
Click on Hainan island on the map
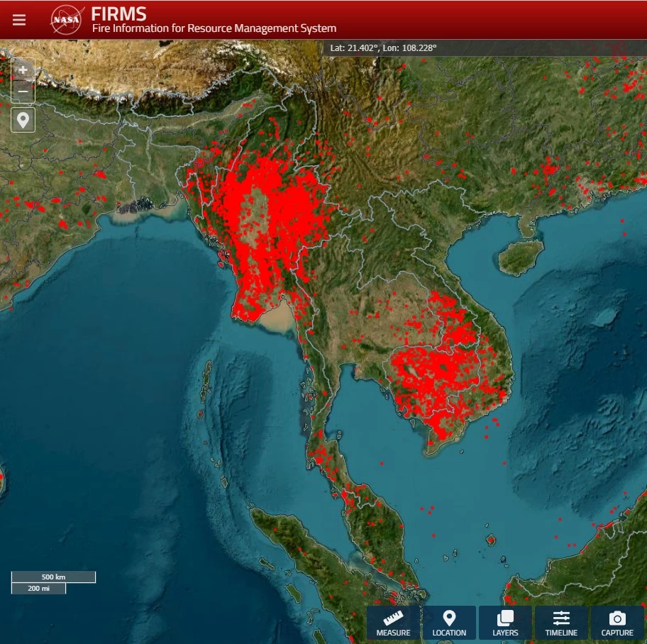click(x=521, y=257)
